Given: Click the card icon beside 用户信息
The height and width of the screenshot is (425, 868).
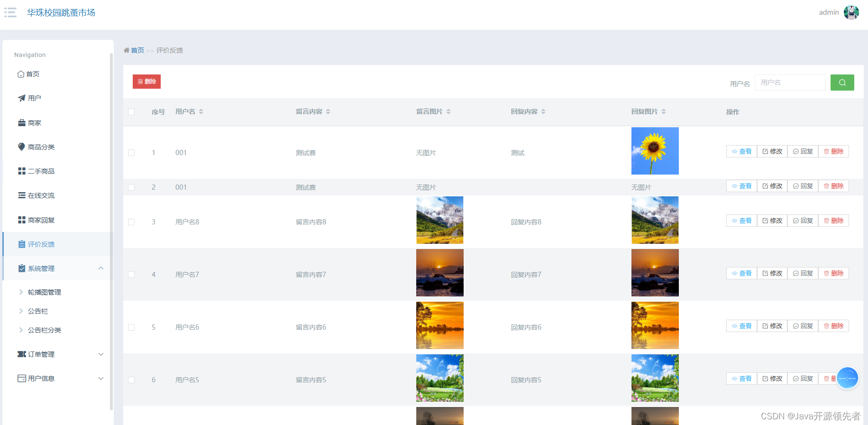Looking at the screenshot, I should [x=22, y=379].
